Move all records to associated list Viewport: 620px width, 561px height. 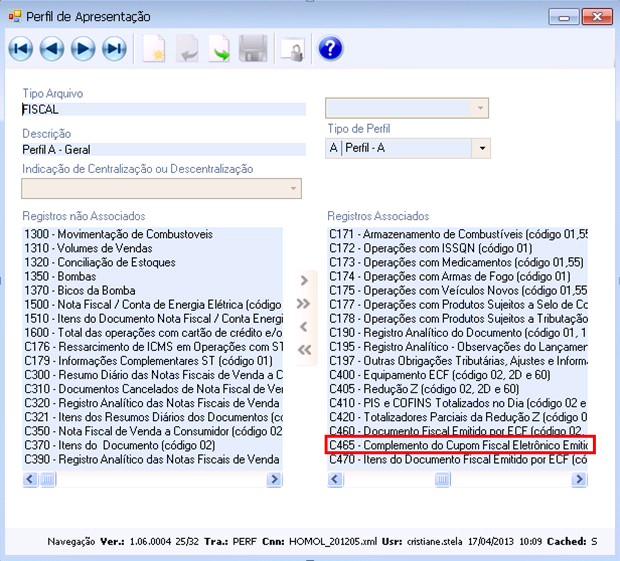pos(305,303)
